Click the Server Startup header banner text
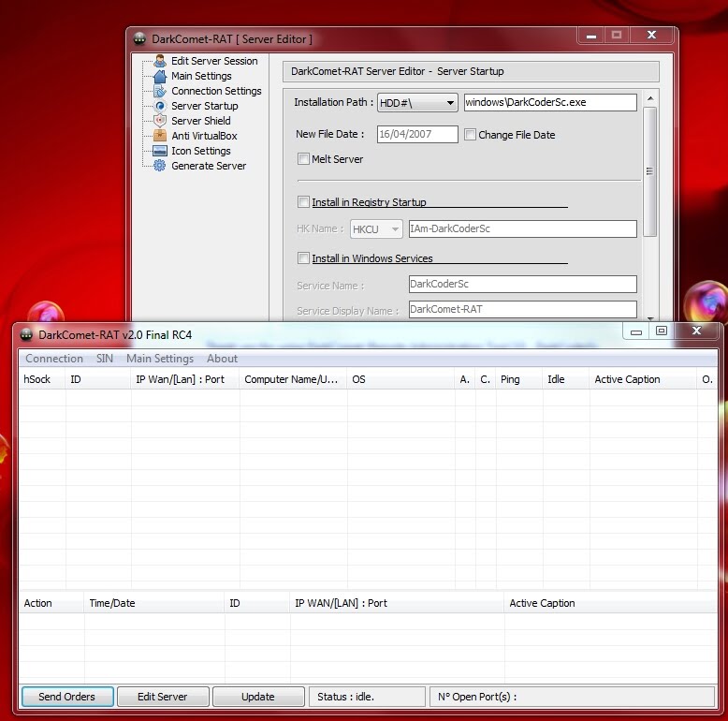Image resolution: width=728 pixels, height=721 pixels. [x=470, y=71]
